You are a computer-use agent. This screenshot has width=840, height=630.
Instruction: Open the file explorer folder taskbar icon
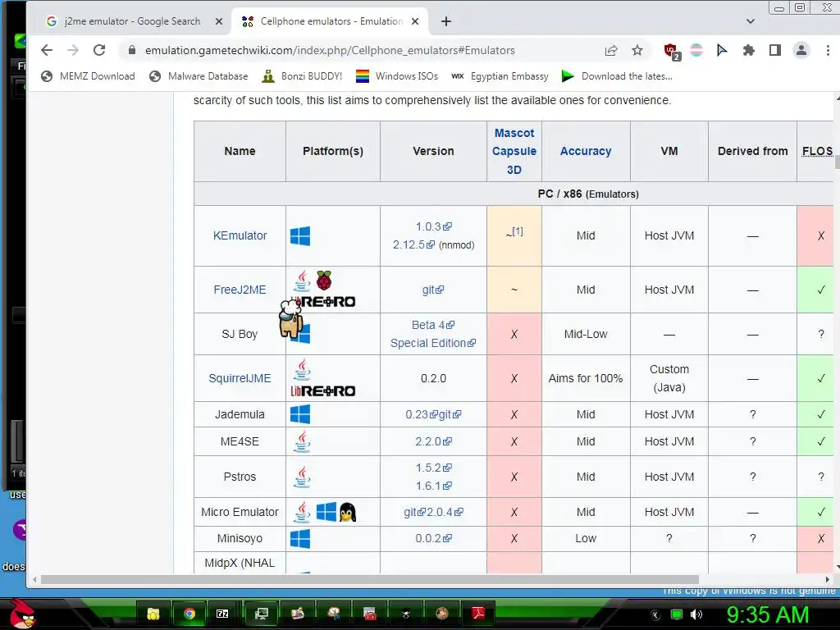click(153, 614)
